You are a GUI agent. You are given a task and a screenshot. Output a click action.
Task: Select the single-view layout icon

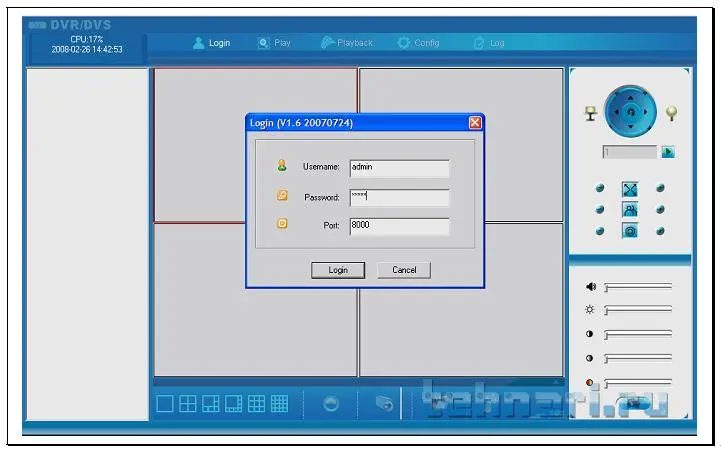pos(165,404)
